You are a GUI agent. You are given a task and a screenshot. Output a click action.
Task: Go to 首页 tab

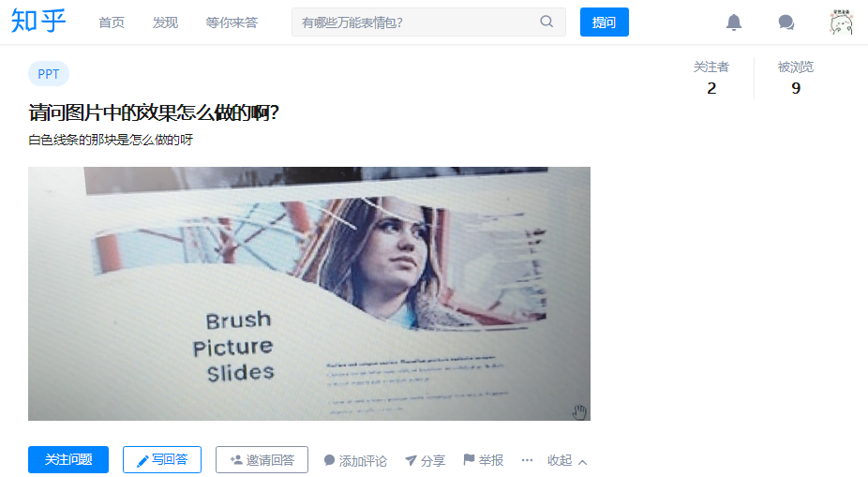[x=112, y=22]
